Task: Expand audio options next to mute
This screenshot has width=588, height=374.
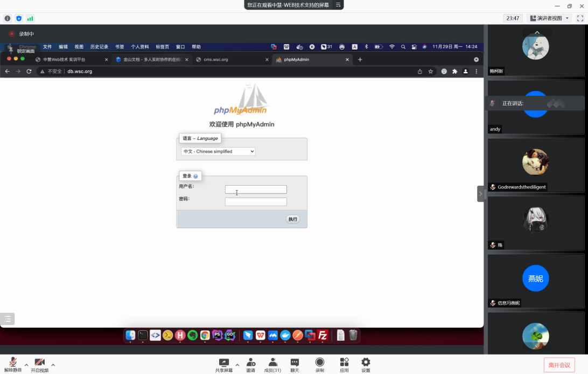Action: pos(26,365)
